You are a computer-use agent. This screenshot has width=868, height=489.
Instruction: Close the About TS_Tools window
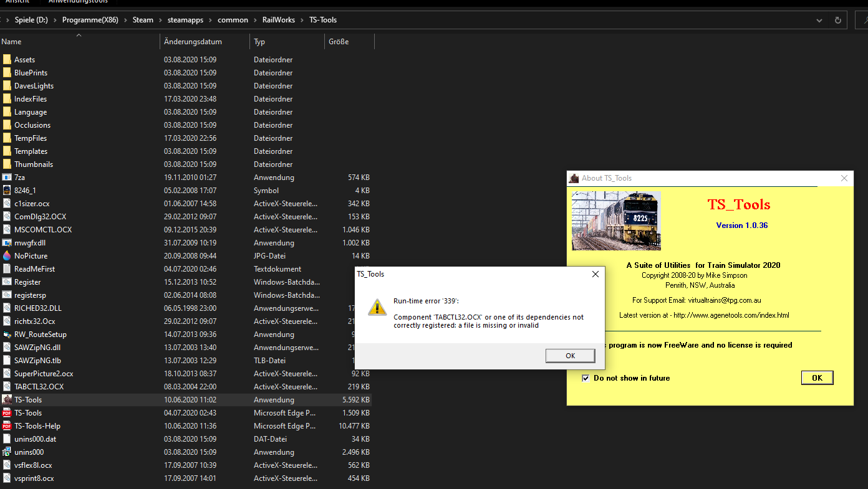point(844,178)
